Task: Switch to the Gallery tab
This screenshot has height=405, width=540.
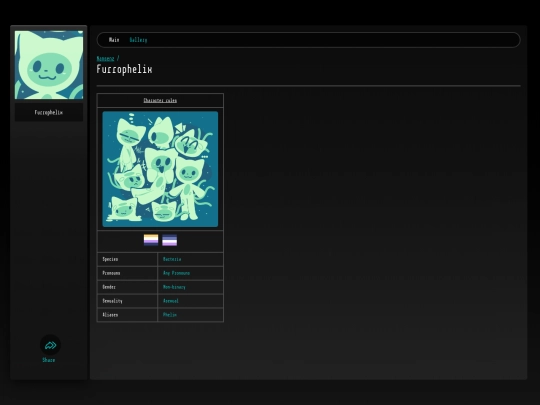Action: click(138, 40)
